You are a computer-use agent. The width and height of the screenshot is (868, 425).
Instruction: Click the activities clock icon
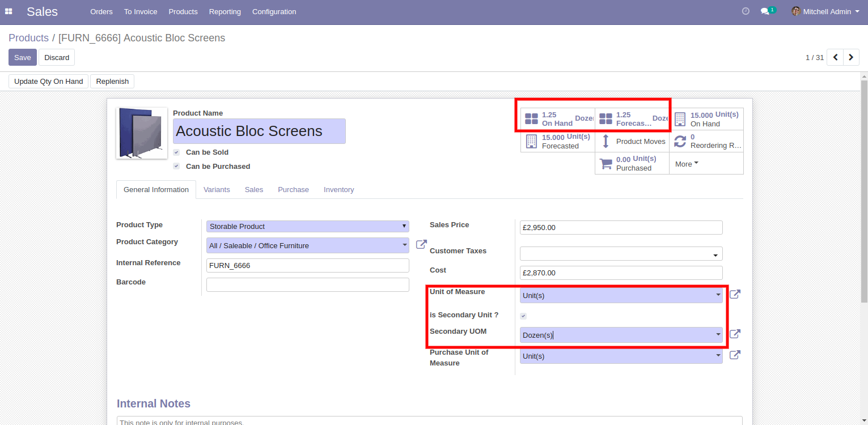pyautogui.click(x=746, y=11)
